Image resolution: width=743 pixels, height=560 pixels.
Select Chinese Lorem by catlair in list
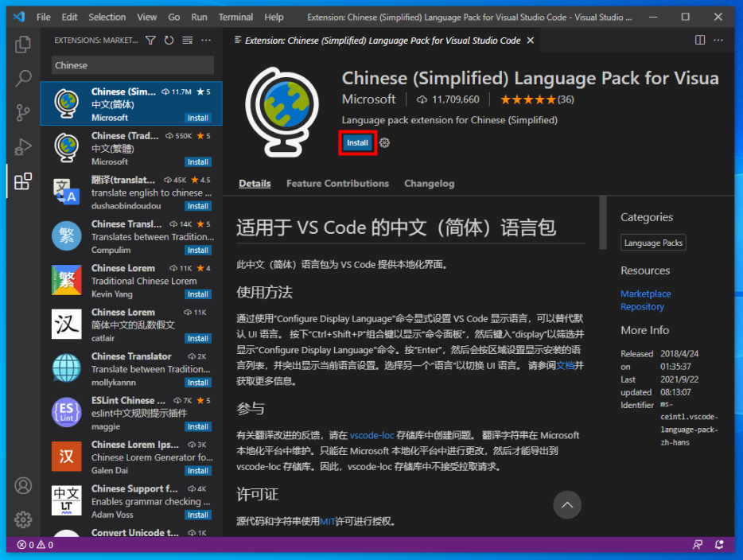[x=132, y=325]
